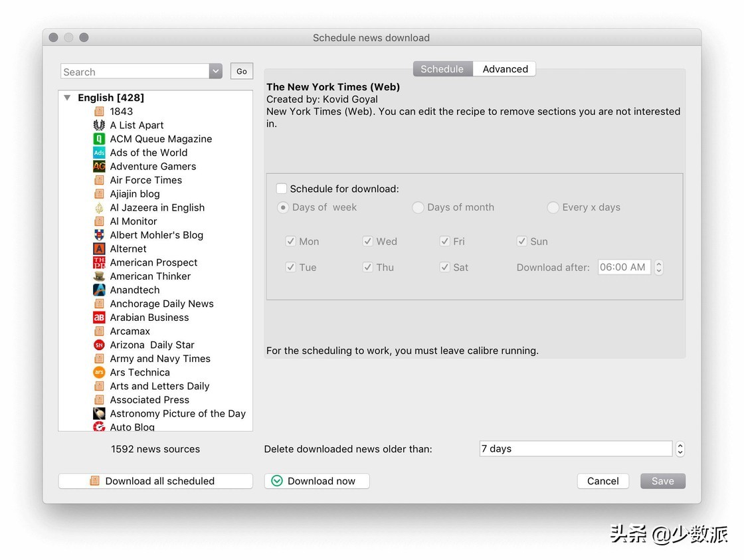Toggle the Wed checkbox
744x560 pixels.
point(368,242)
